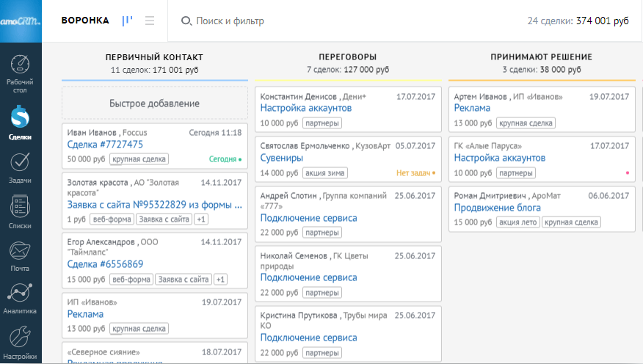643x364 pixels.
Task: Open Настройки settings icon in sidebar
Action: [x=21, y=341]
